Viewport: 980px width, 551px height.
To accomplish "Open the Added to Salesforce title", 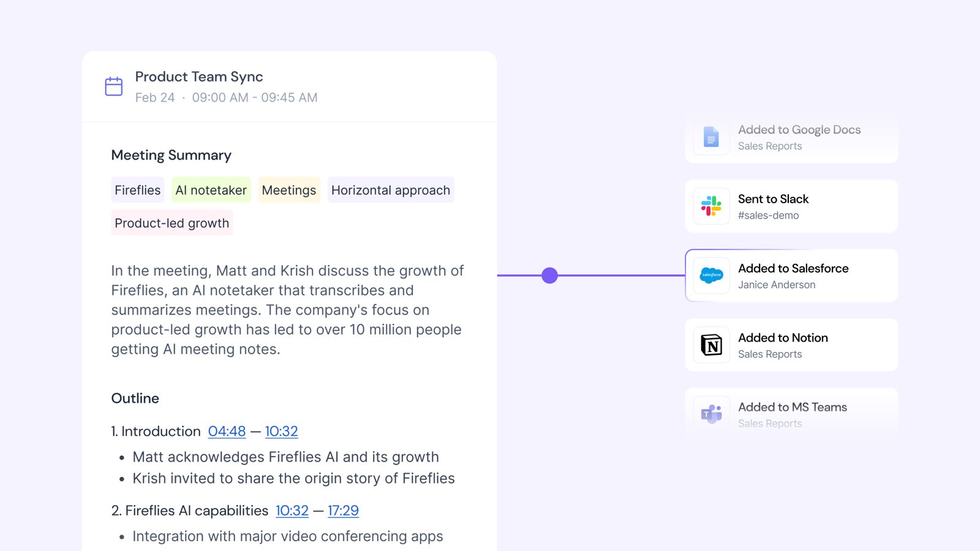I will 793,268.
